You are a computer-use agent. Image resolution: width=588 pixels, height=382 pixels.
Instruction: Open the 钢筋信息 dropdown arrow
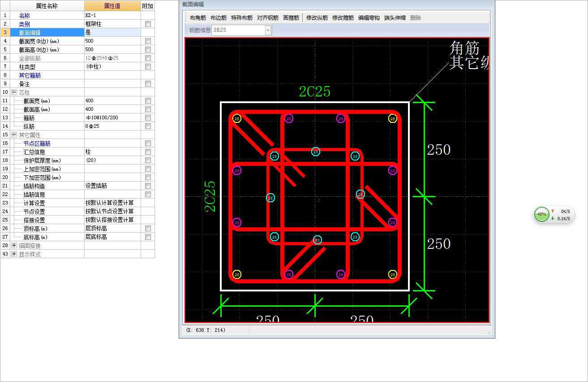pyautogui.click(x=268, y=30)
